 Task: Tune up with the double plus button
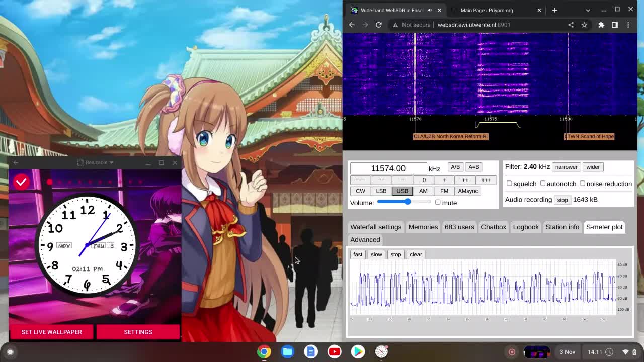465,180
